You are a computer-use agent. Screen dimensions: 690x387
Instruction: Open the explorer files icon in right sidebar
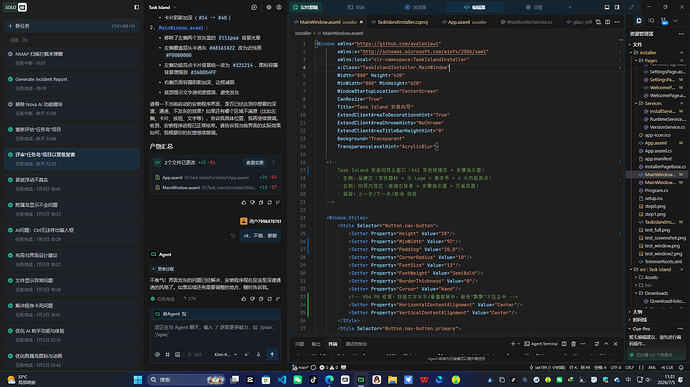(x=639, y=20)
